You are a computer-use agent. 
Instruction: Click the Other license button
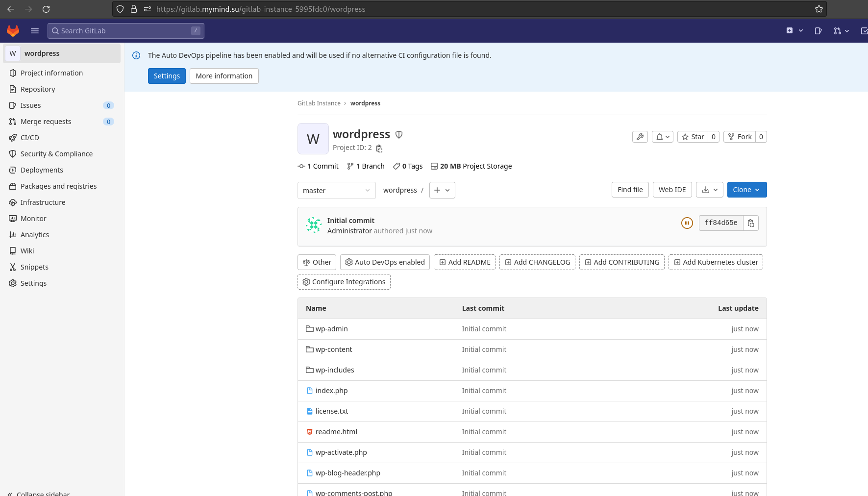coord(317,262)
